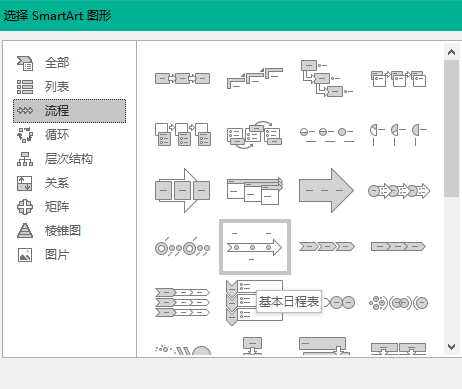462x389 pixels.
Task: Choose the alternating flow layout with curved arrows
Action: click(x=255, y=134)
